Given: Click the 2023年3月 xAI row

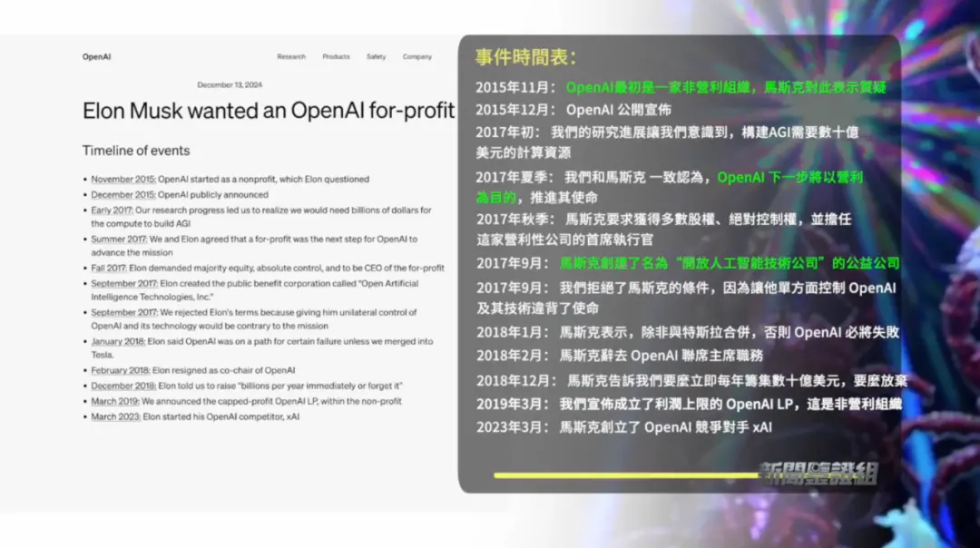Looking at the screenshot, I should (x=623, y=427).
